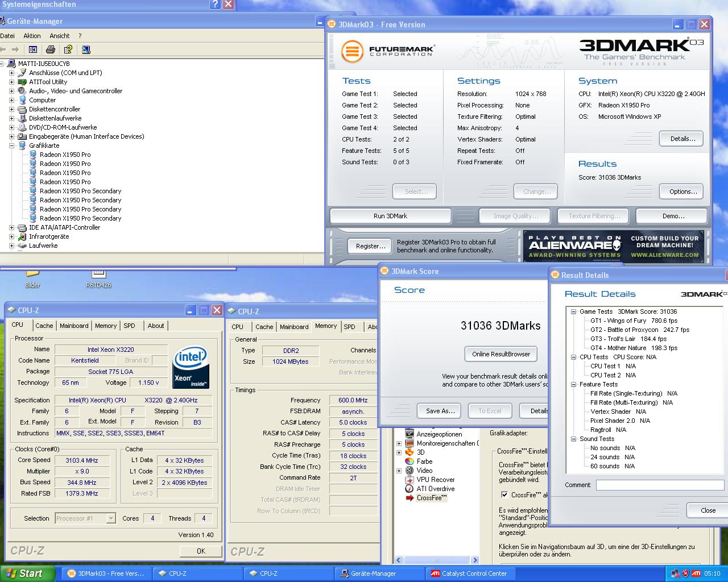Screen dimensions: 728x582
Task: Switch to the SPD tab in left CPU-Z
Action: [x=130, y=326]
